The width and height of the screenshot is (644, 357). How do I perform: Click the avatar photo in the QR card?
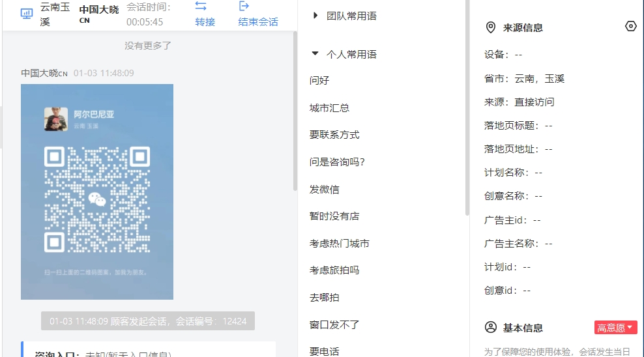(56, 119)
